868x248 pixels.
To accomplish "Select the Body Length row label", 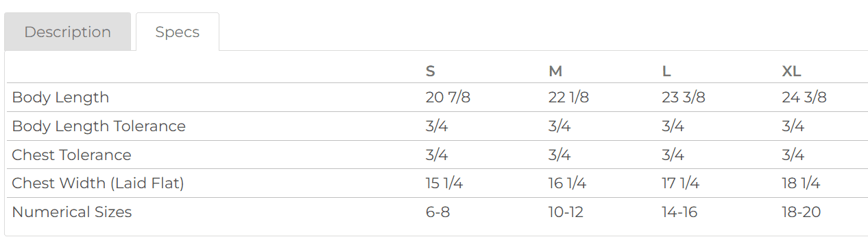I will pos(60,98).
